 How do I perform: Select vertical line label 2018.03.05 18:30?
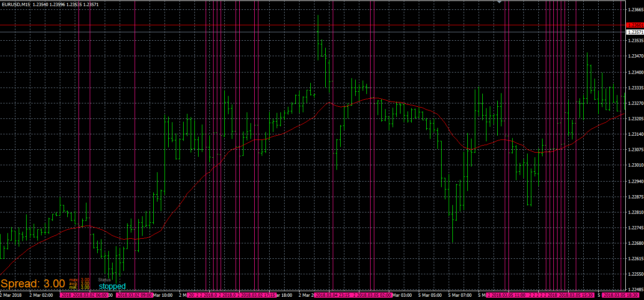point(621,295)
